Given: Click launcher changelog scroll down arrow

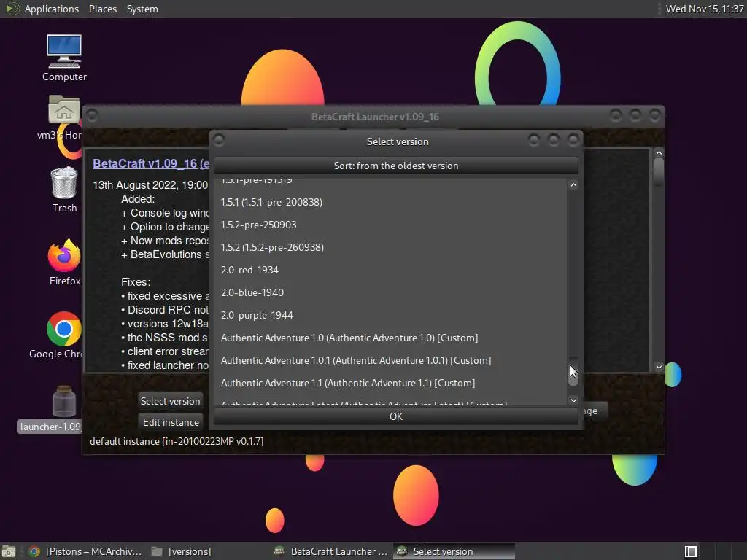Looking at the screenshot, I should 659,367.
